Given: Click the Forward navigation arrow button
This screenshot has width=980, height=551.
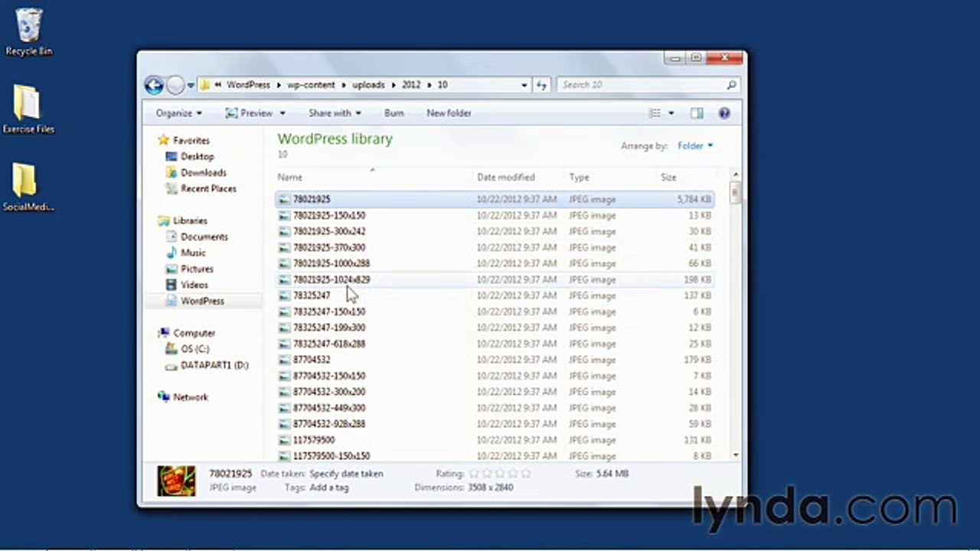Looking at the screenshot, I should pos(175,85).
